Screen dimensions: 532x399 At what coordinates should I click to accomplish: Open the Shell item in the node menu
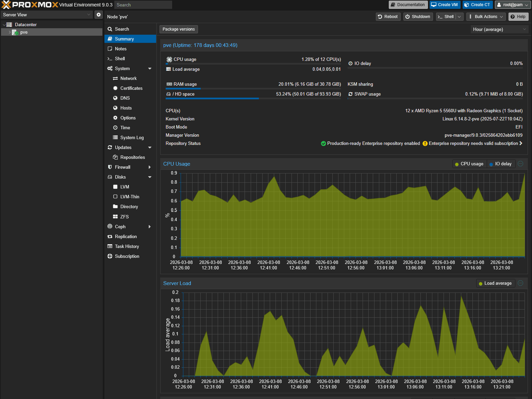point(130,59)
